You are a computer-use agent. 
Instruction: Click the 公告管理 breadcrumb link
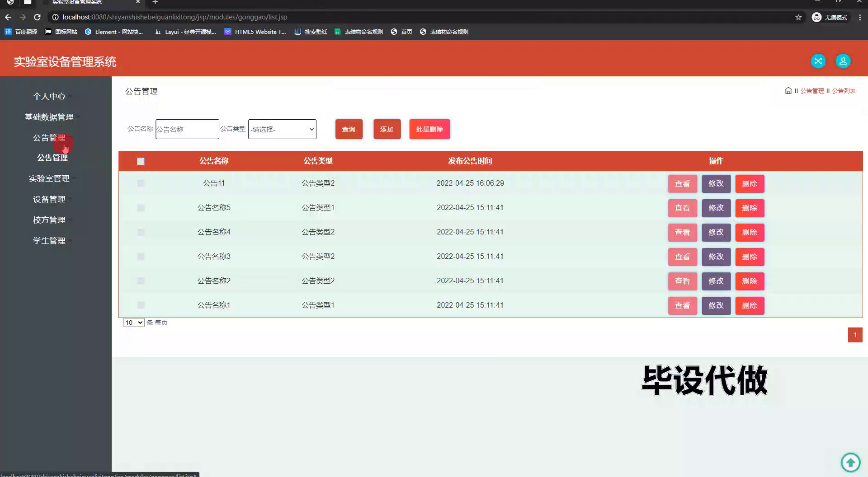pyautogui.click(x=812, y=91)
